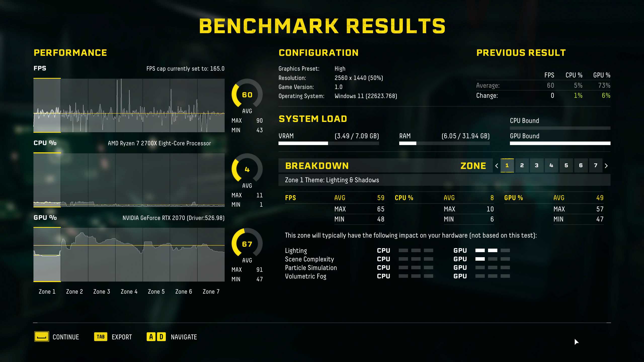Select Zone 7 in breakdown navigator
Viewport: 644px width, 362px height.
[x=595, y=165]
